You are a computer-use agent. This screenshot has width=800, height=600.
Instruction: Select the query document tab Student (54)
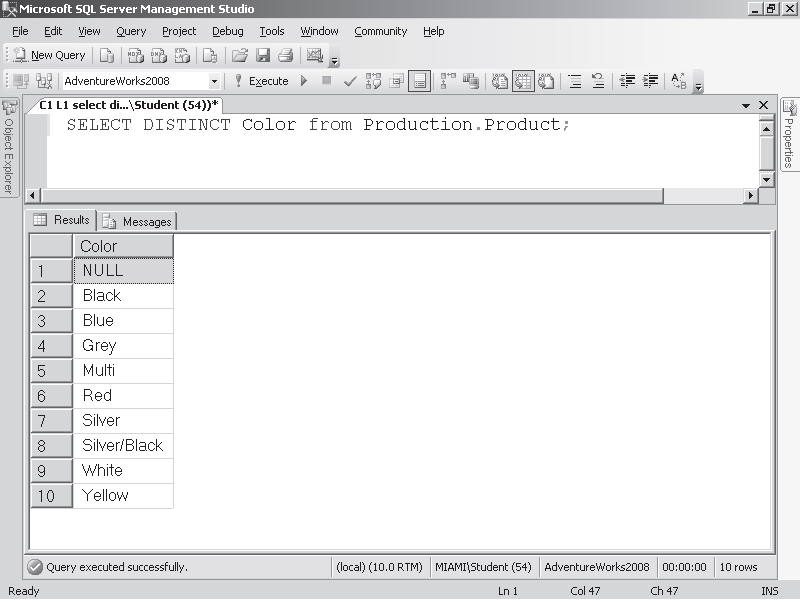coord(128,105)
